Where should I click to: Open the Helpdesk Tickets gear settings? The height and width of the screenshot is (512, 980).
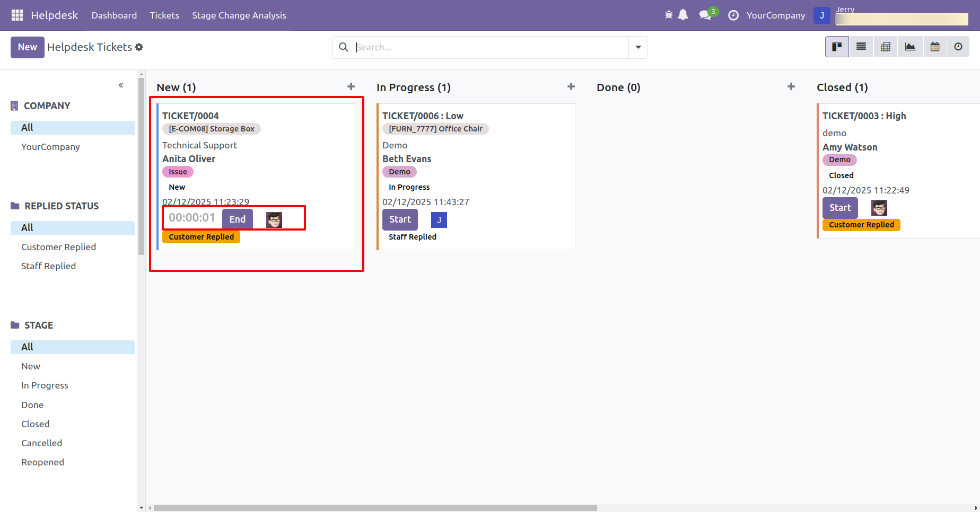coord(139,47)
